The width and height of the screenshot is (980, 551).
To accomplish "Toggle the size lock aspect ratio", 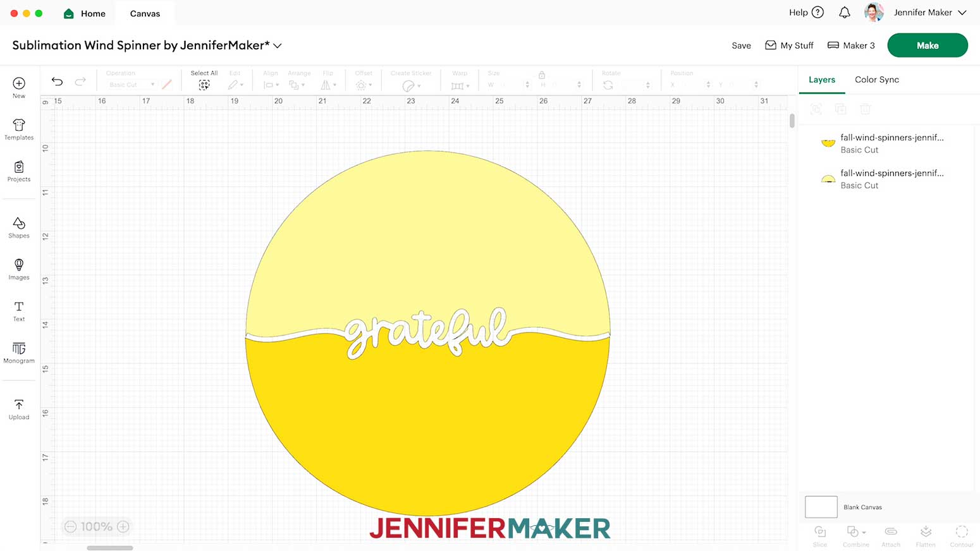I will coord(542,75).
